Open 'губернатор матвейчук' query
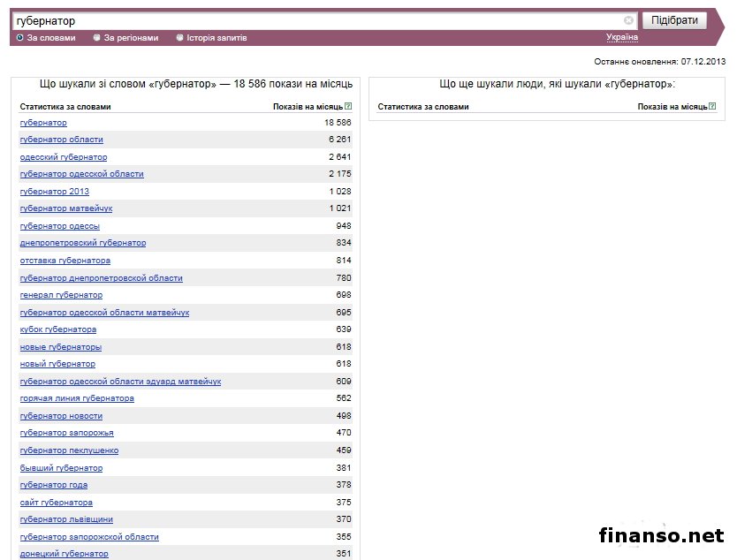This screenshot has height=560, width=737. coord(65,208)
